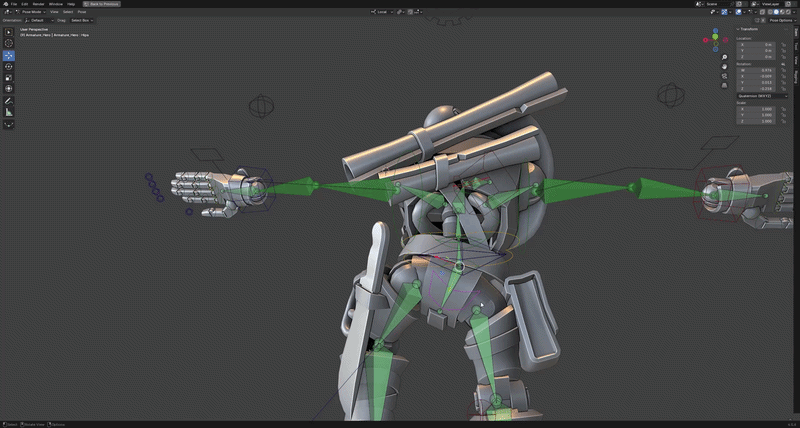Click the zoom magnifier viewport icon
Viewport: 800px width, 428px height.
724,57
